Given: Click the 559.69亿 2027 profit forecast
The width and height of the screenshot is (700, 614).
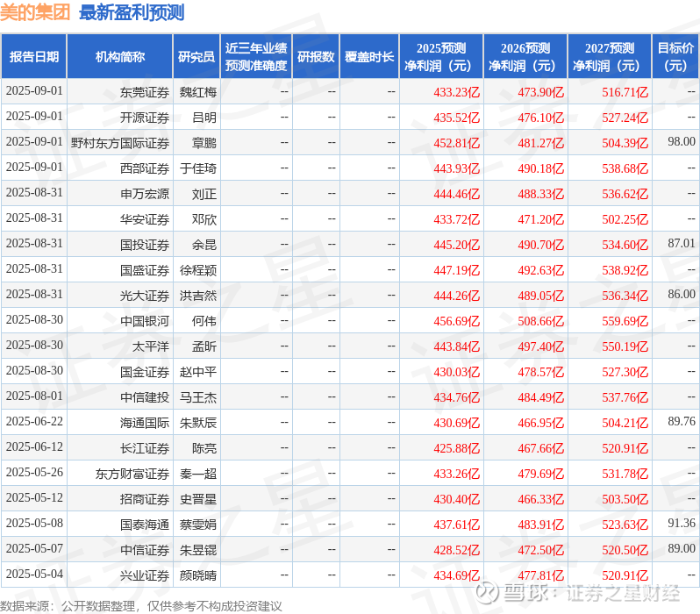Looking at the screenshot, I should [625, 322].
